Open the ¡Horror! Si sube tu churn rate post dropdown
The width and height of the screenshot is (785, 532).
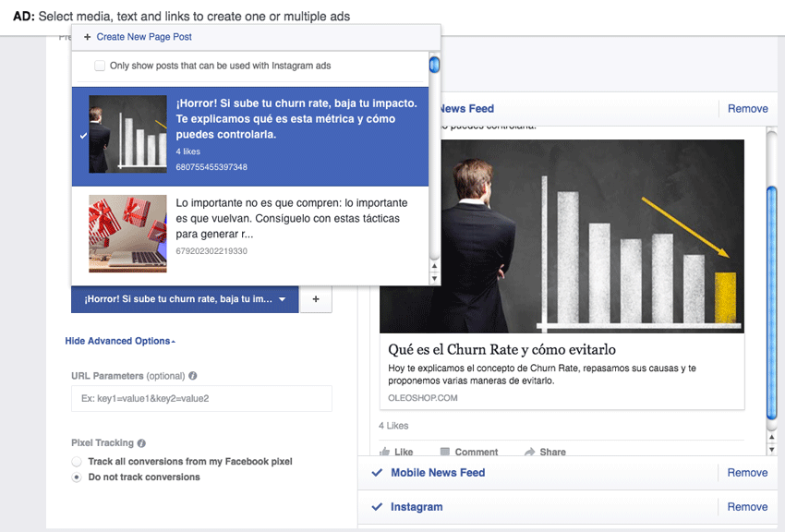click(x=185, y=299)
